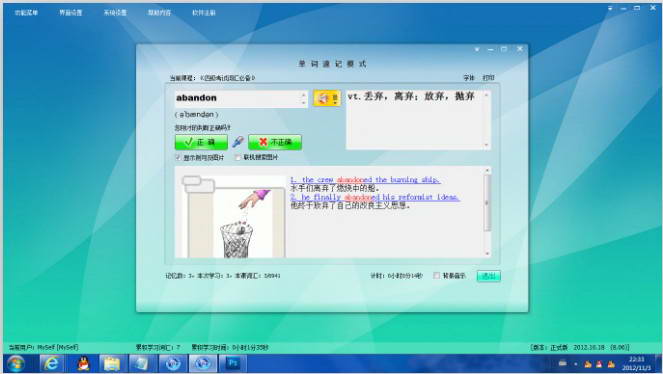This screenshot has width=663, height=374.
Task: Minimize the 单词速记模式 dialog
Action: click(x=490, y=49)
